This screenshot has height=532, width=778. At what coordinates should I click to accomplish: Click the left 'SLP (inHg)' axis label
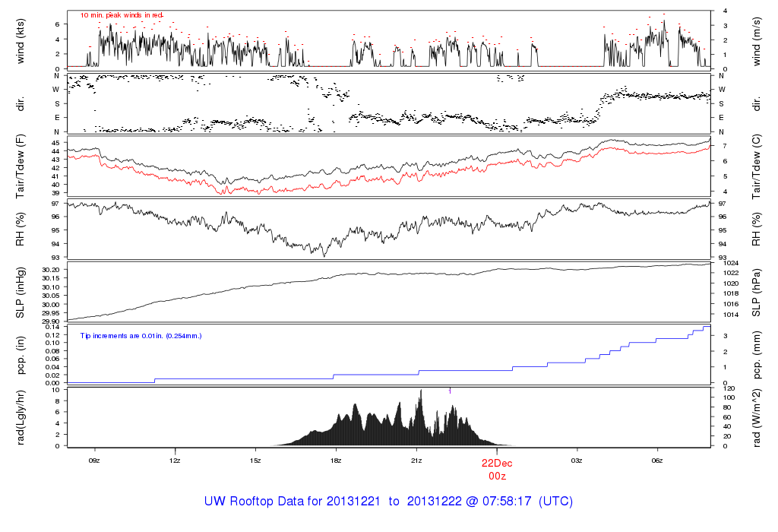pyautogui.click(x=21, y=293)
